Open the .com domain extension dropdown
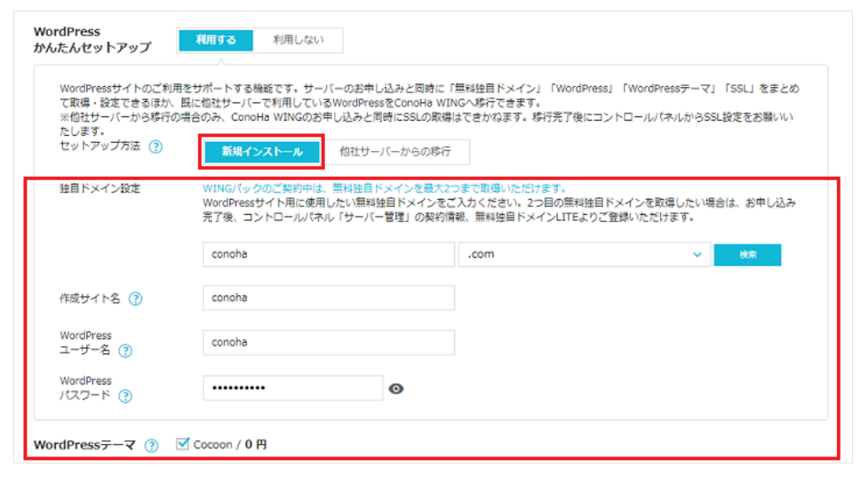The image size is (868, 483). tap(584, 255)
